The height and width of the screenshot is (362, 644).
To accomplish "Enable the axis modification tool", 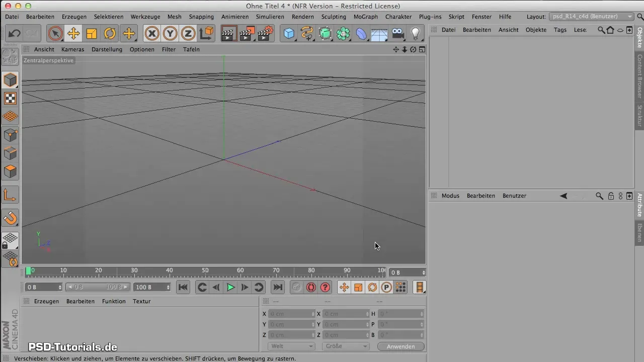I will (10, 195).
